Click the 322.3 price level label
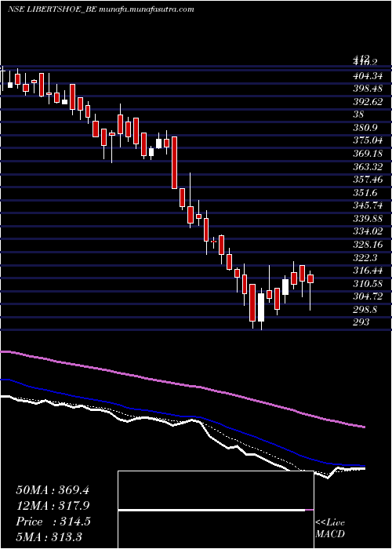Image resolution: width=392 pixels, height=549 pixels. click(x=365, y=258)
